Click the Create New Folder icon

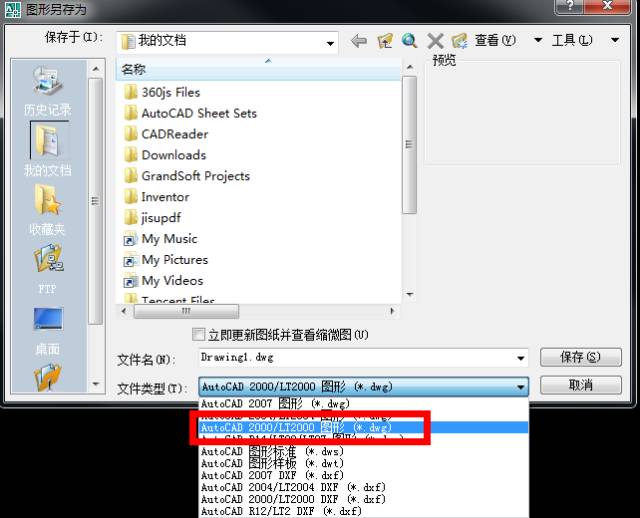tap(460, 41)
